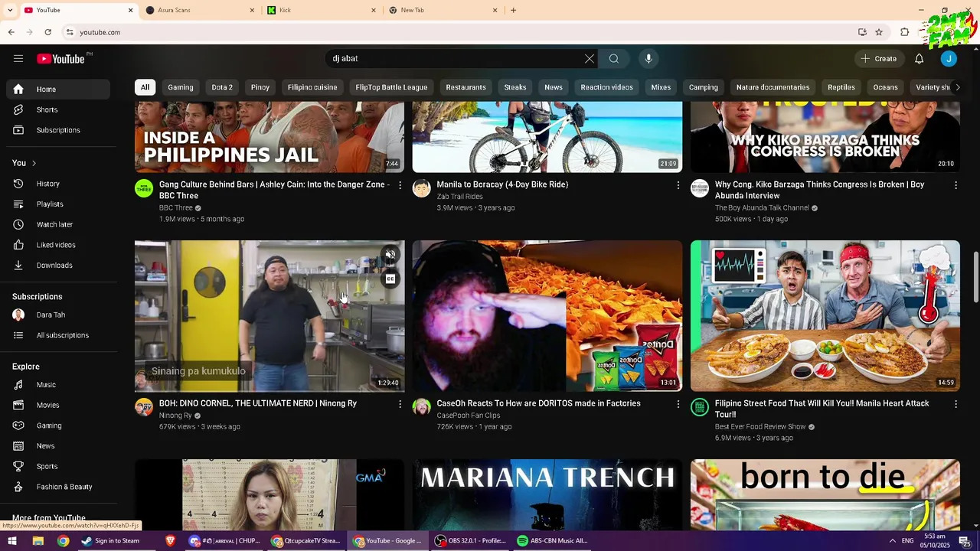This screenshot has height=551, width=980.
Task: Open options menu for Manila to Boracay video
Action: (x=678, y=185)
